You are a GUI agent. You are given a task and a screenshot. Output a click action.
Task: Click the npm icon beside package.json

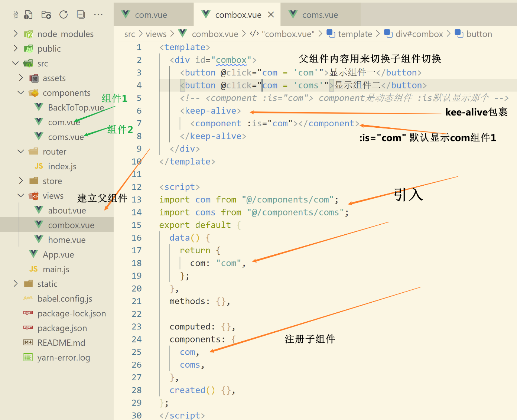[27, 328]
